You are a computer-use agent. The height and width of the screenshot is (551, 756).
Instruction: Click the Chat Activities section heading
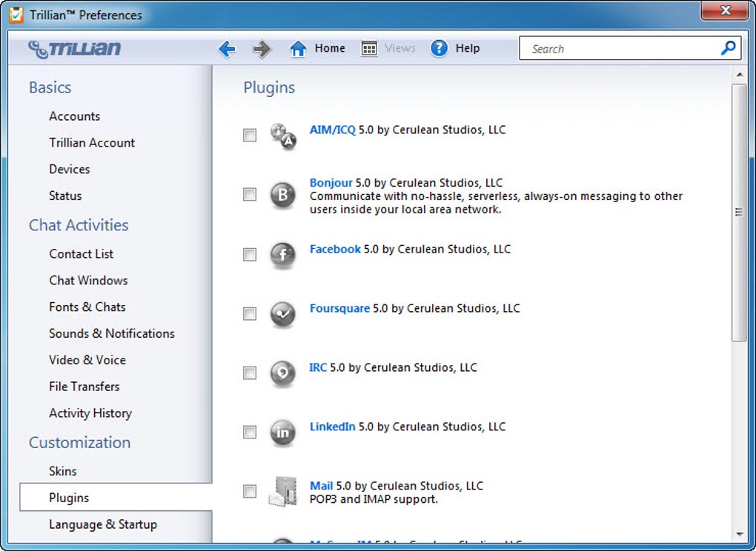pos(79,225)
